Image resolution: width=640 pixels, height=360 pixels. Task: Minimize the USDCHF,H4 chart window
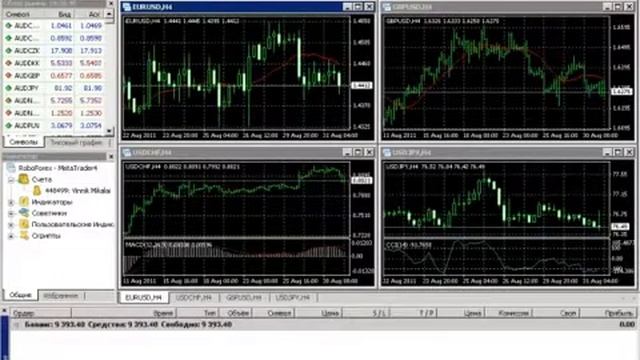click(x=347, y=153)
